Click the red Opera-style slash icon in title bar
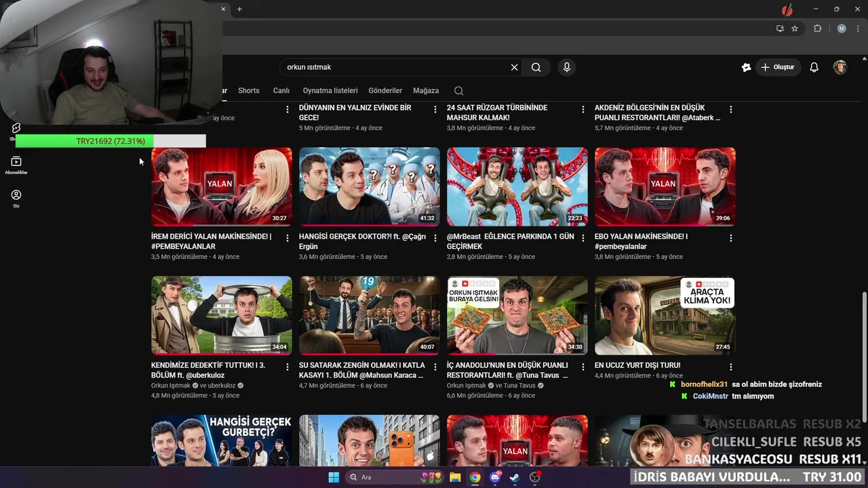 [x=787, y=9]
